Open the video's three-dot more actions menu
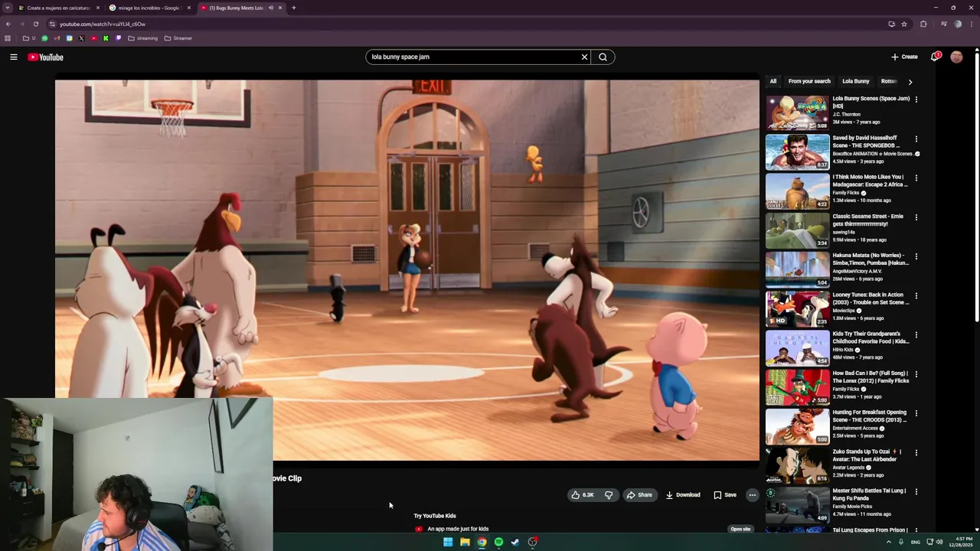The width and height of the screenshot is (980, 551). 752,495
